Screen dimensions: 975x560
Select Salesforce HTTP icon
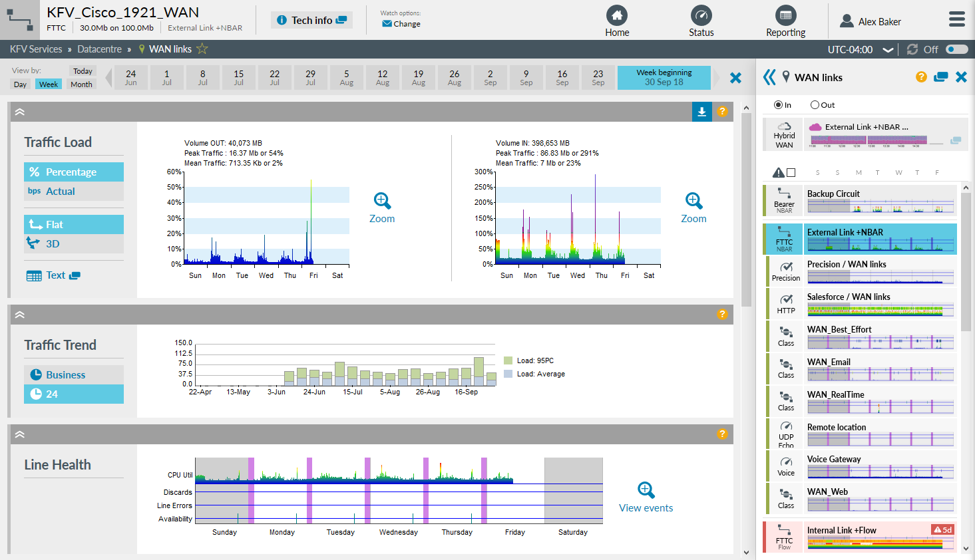point(786,300)
